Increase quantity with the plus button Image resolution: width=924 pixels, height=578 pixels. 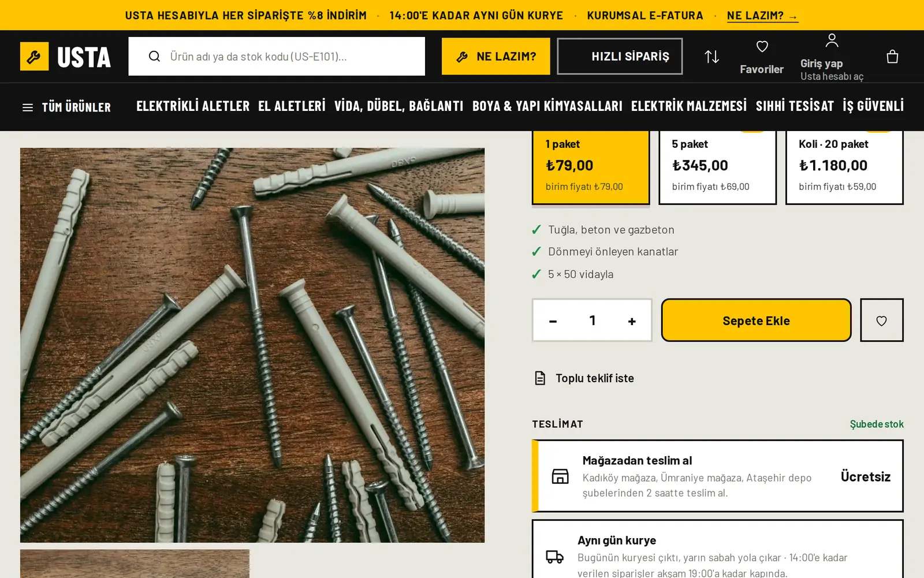(x=632, y=321)
